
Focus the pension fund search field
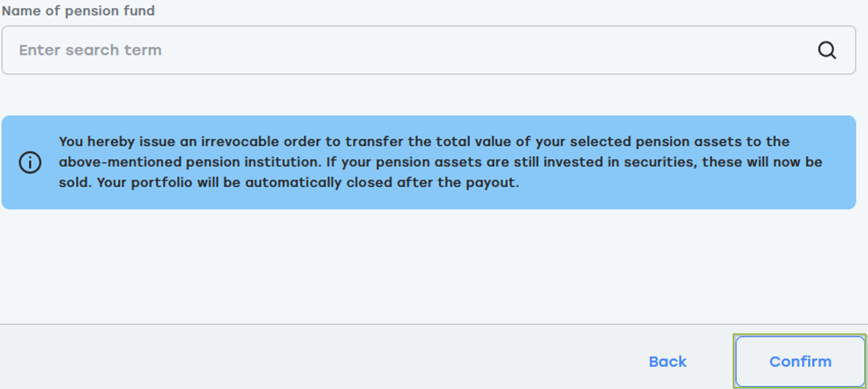coord(428,50)
